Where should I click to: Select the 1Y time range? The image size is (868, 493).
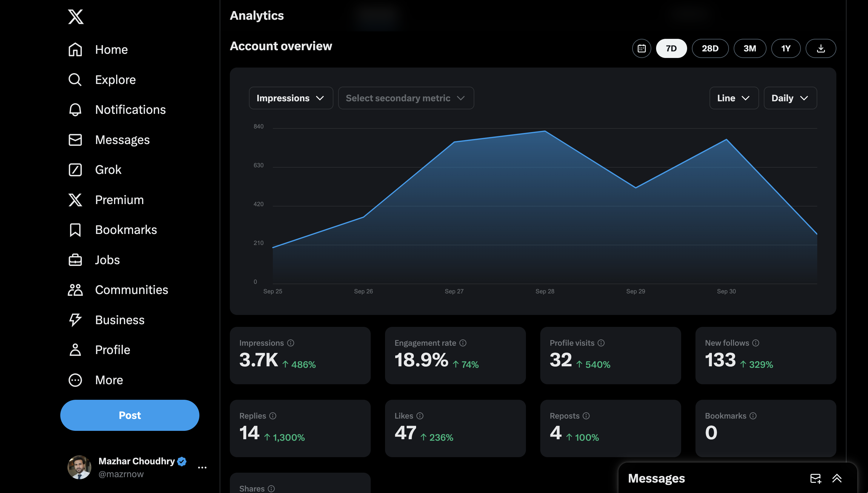tap(785, 48)
